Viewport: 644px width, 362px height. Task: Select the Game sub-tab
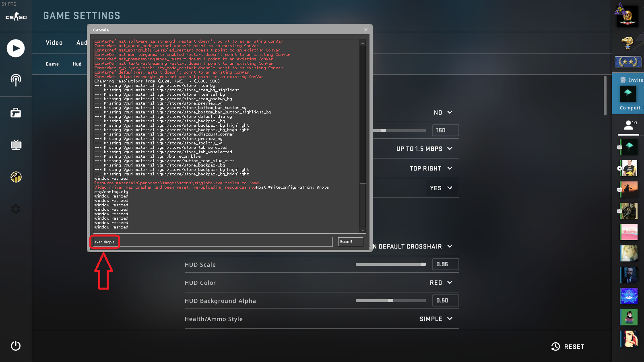[x=52, y=64]
